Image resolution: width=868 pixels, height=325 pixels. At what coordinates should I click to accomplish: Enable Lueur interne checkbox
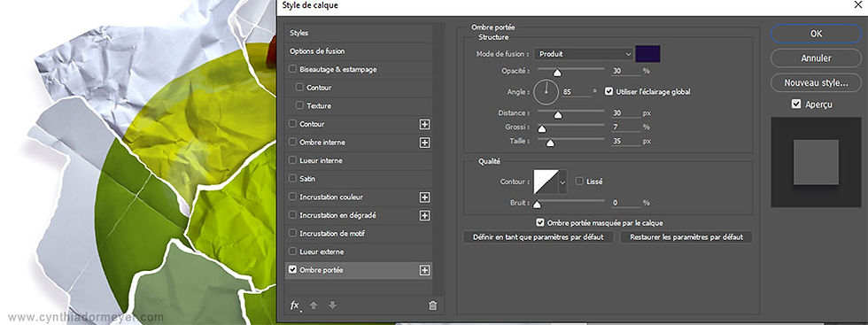click(293, 160)
